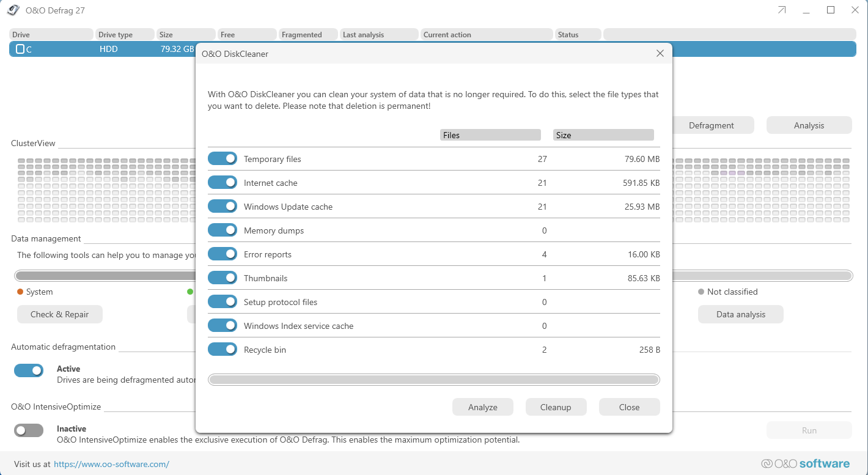Click the HDD drive type cell

(x=109, y=49)
